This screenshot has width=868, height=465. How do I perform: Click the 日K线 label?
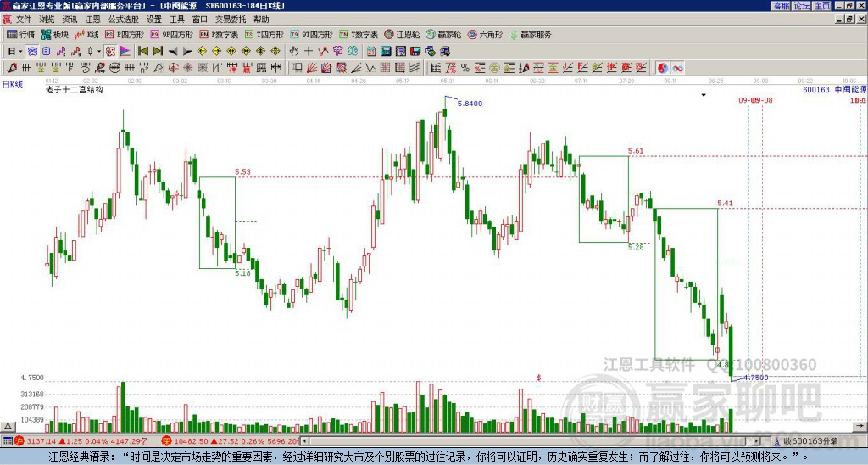coord(12,85)
